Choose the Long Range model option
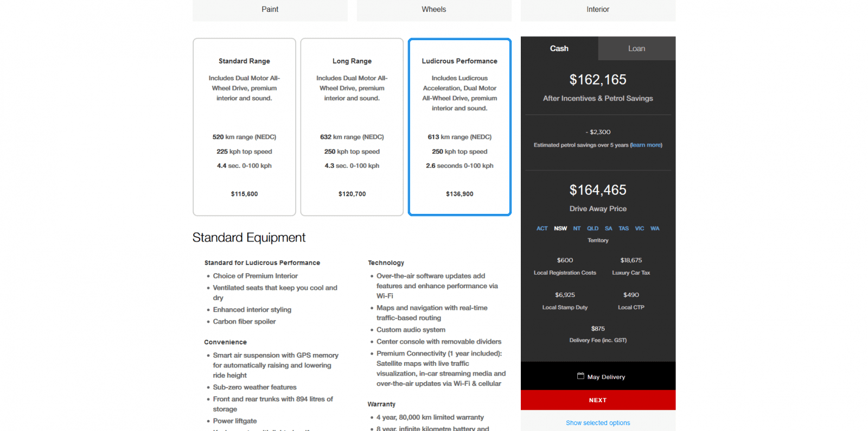868x431 pixels. (x=352, y=127)
